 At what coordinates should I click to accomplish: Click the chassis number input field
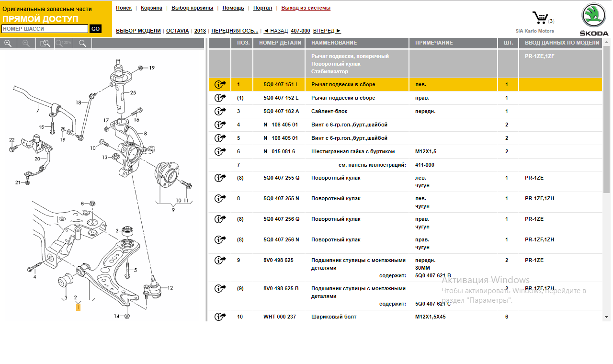(45, 29)
